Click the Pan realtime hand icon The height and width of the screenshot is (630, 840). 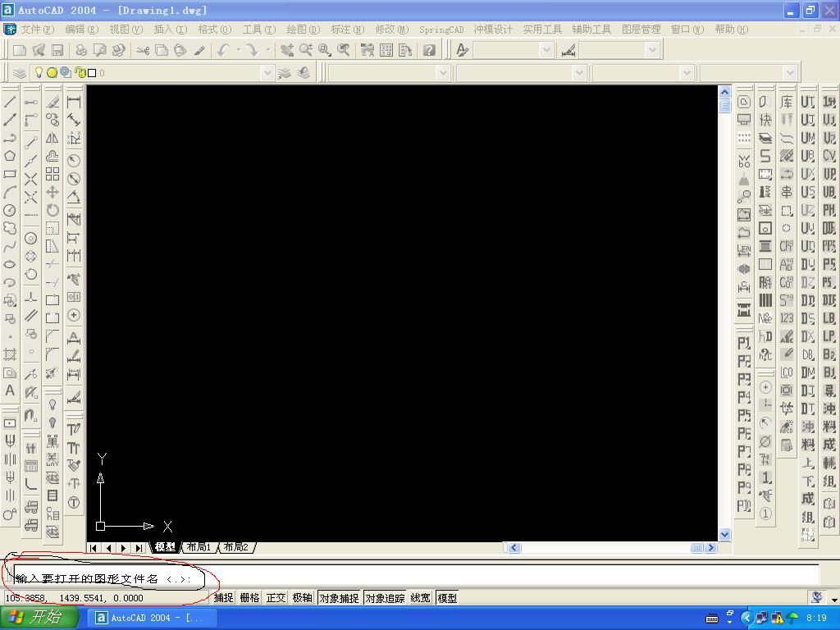(287, 50)
